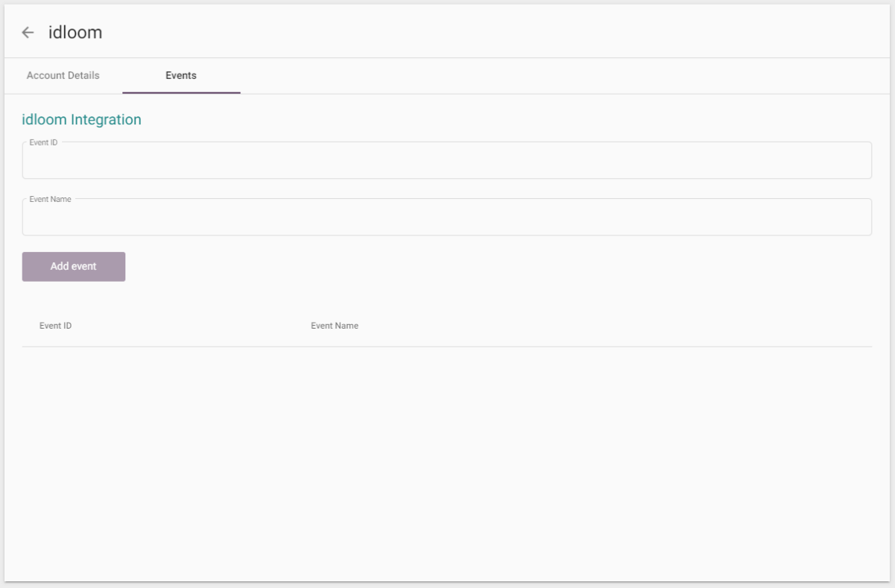
Task: Click the Event Name label above the input
Action: tap(48, 199)
